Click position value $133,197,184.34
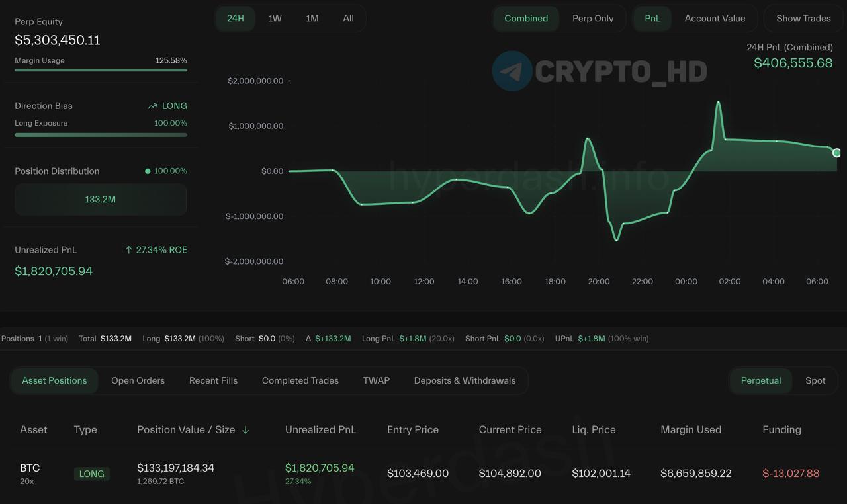The image size is (847, 504). click(x=175, y=468)
